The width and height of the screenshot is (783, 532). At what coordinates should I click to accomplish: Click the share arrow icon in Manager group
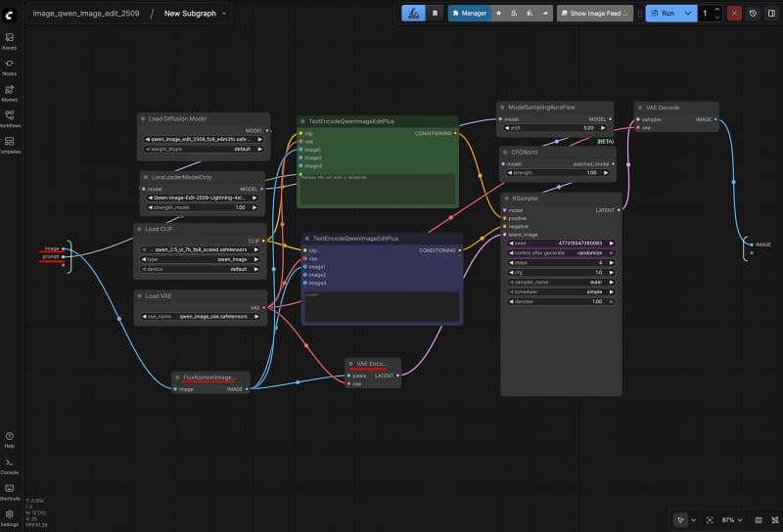(x=545, y=14)
